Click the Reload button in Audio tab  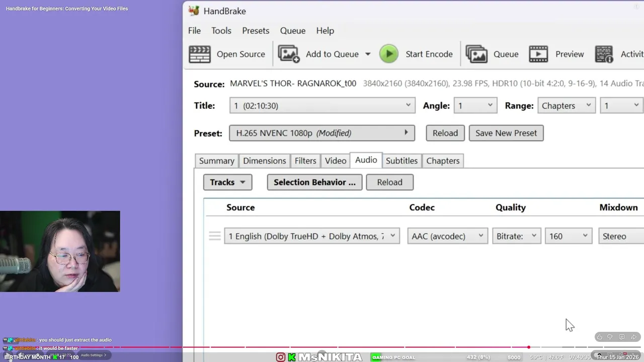(390, 182)
